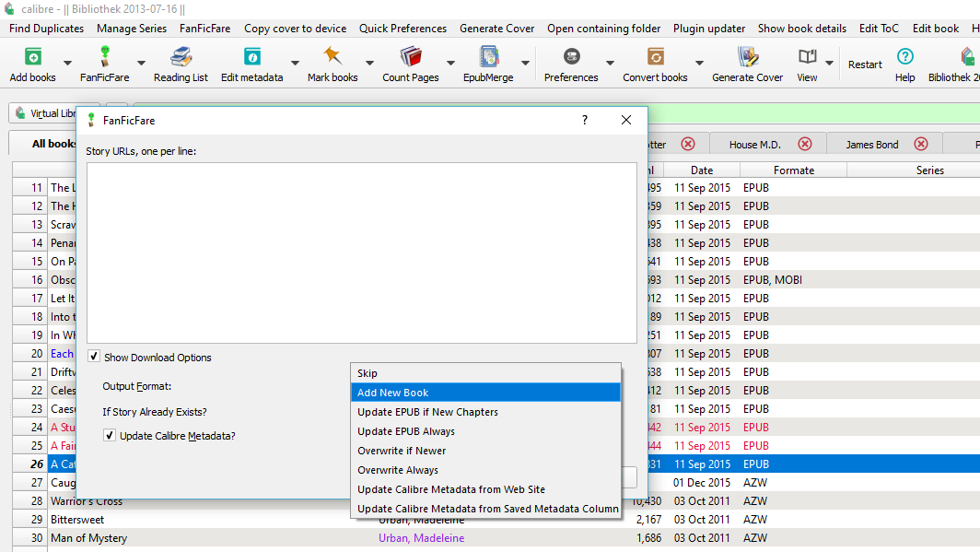Click Copy cover to device

click(295, 29)
